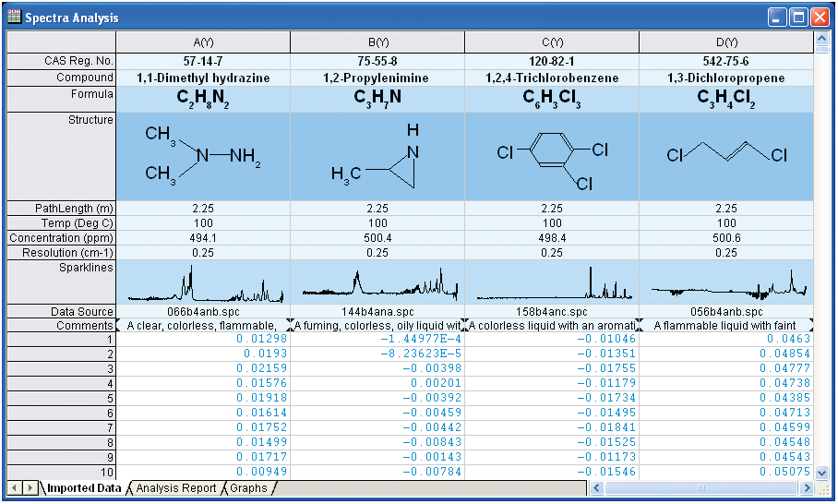
Task: Select the Comments row label
Action: pos(62,326)
